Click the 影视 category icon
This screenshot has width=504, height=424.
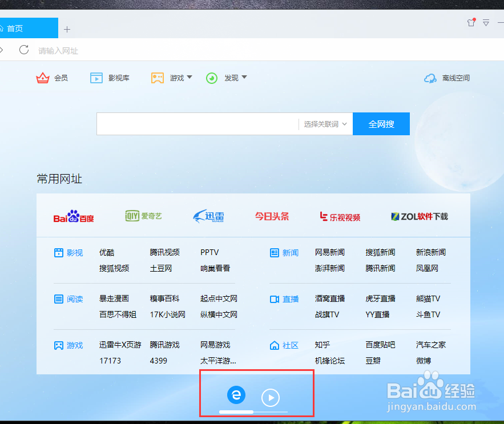pos(59,253)
